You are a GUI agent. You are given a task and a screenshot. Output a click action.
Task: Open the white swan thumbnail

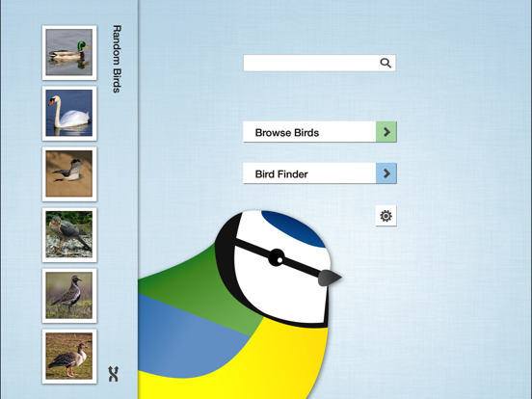click(x=69, y=114)
